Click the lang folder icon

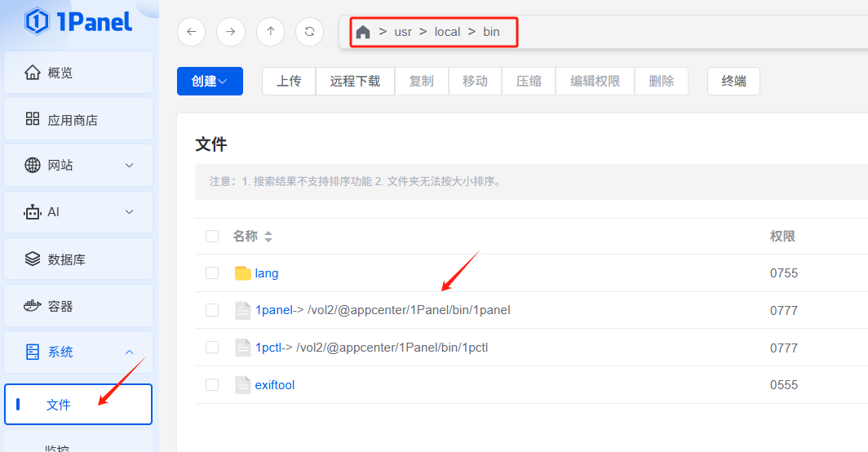242,273
